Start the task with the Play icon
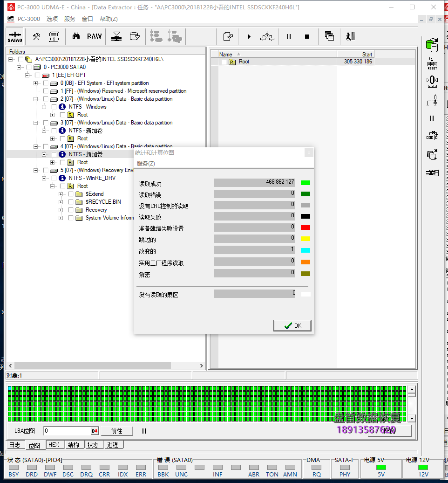The width and height of the screenshot is (448, 483). coord(249,36)
